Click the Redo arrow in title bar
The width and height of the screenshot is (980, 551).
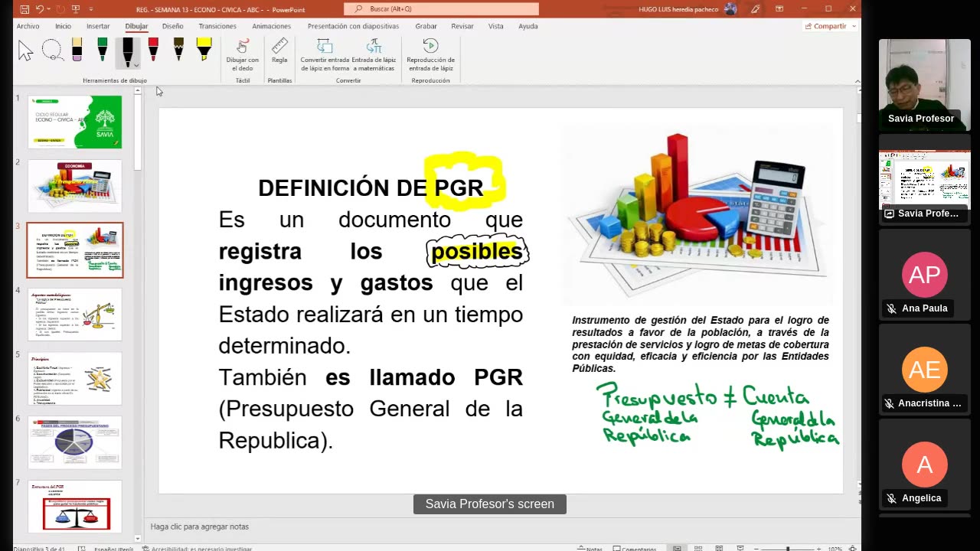(60, 9)
